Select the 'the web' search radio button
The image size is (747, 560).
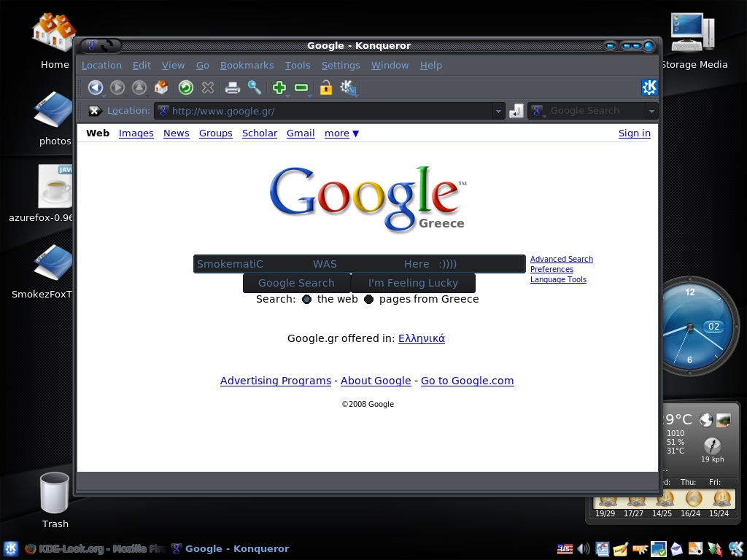tap(307, 299)
